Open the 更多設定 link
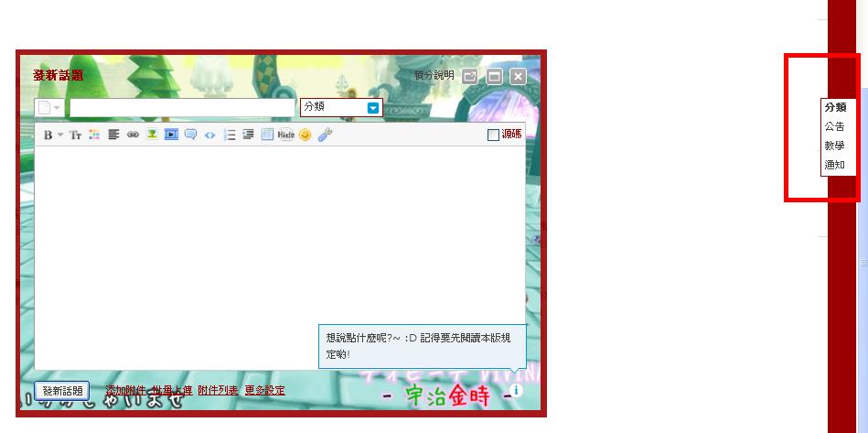 (x=264, y=390)
